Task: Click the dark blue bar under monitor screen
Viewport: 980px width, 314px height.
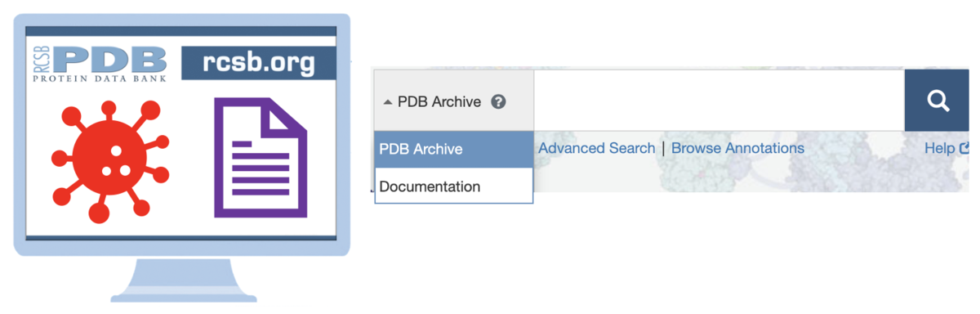Action: click(x=181, y=238)
